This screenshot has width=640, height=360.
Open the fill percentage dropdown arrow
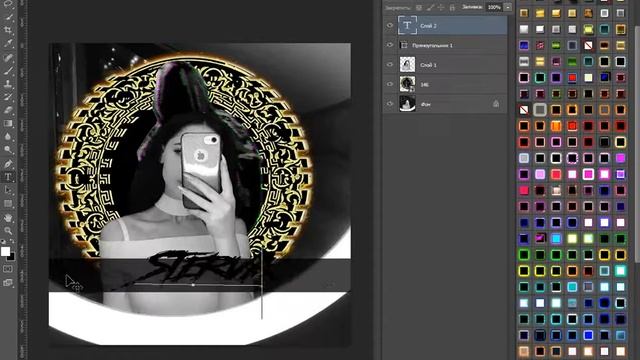[508, 7]
